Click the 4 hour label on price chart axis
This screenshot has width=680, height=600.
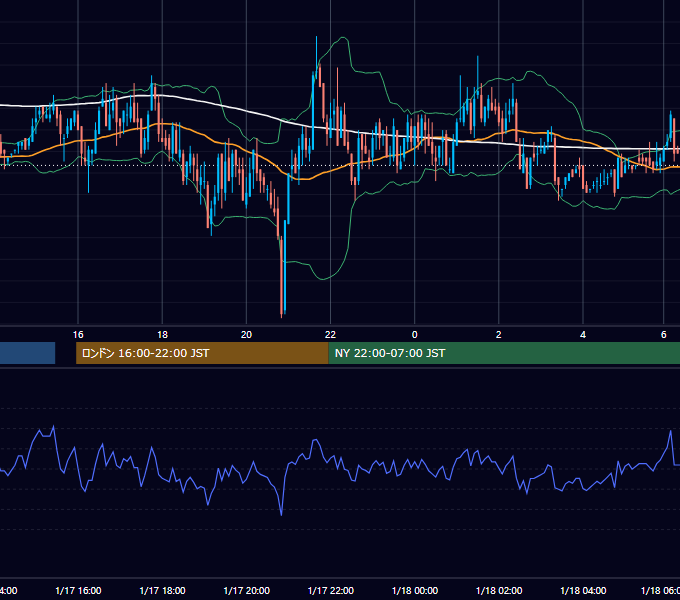583,335
